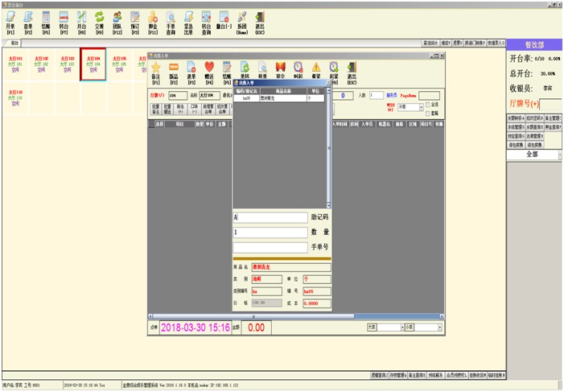The image size is (564, 392).
Task: Toggle the 套餐 checkbox
Action: click(x=429, y=113)
